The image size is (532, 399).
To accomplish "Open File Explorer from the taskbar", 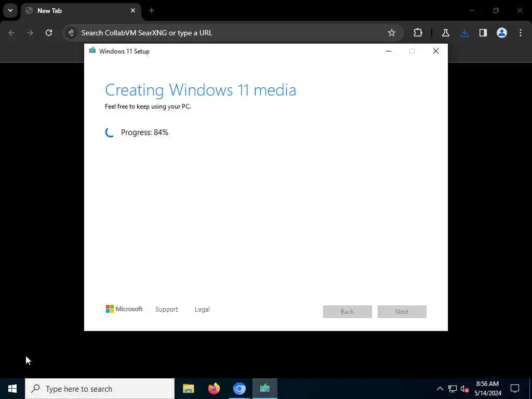I will coord(188,389).
